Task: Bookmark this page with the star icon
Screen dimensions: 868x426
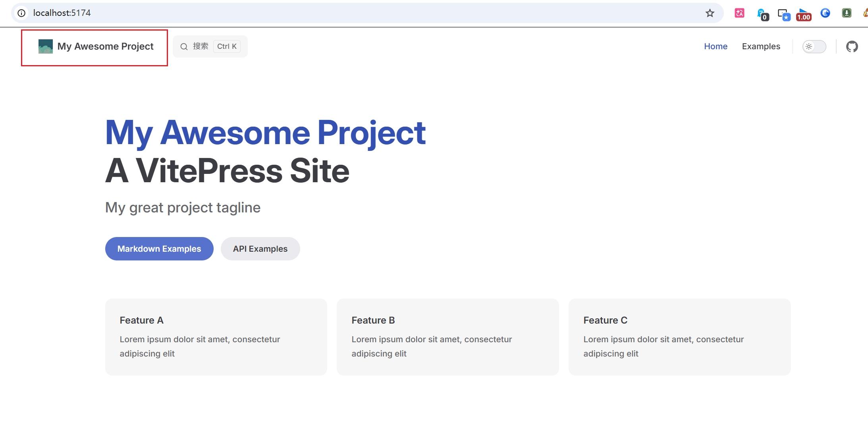Action: (710, 13)
